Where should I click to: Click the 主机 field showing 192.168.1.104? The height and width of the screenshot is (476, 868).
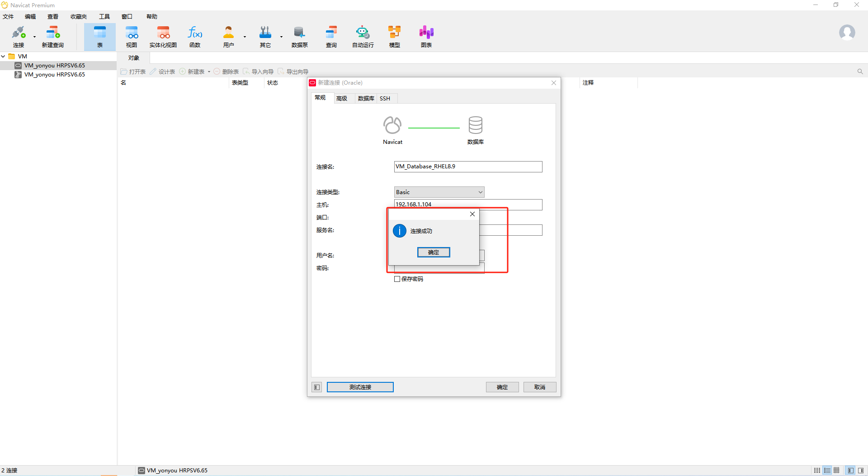[x=468, y=205]
